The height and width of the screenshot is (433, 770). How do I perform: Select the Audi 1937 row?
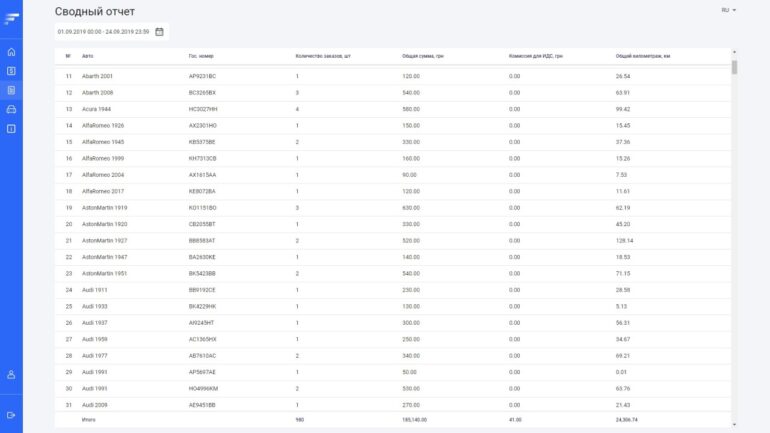393,323
